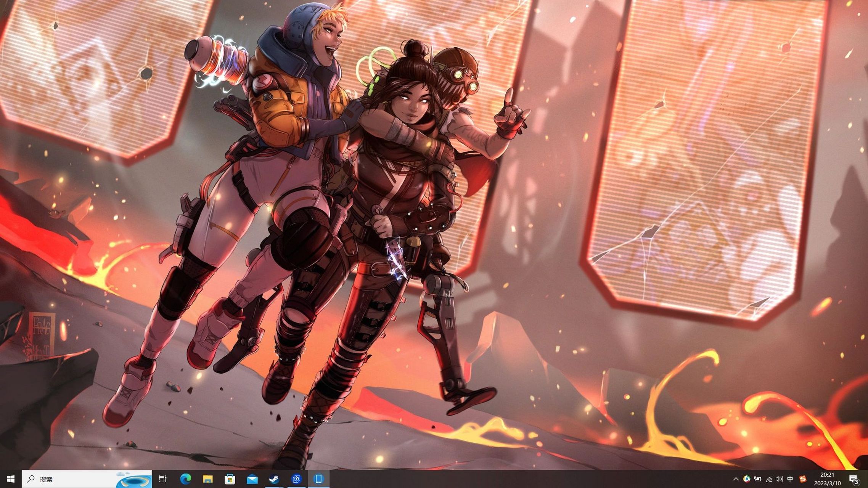This screenshot has height=488, width=868.
Task: Toggle the 中 input mode indicator
Action: click(790, 479)
